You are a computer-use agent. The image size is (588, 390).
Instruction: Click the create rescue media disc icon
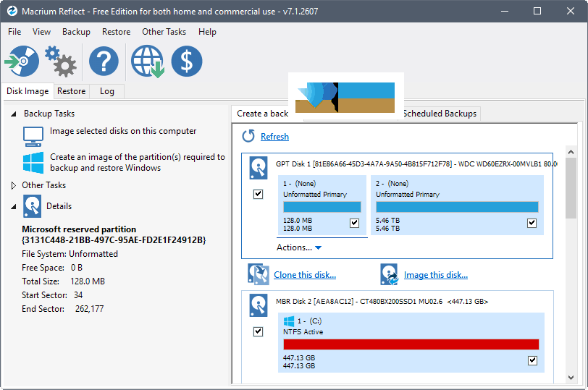coord(22,61)
